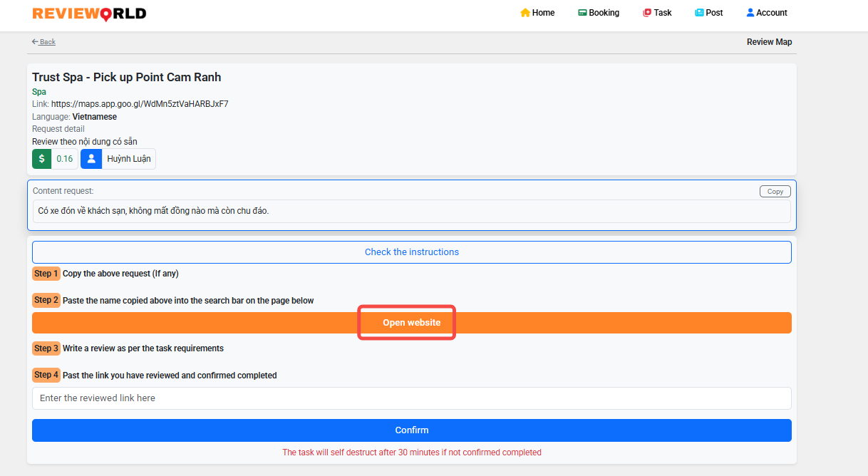Click the Content request label
The width and height of the screenshot is (868, 476).
63,191
